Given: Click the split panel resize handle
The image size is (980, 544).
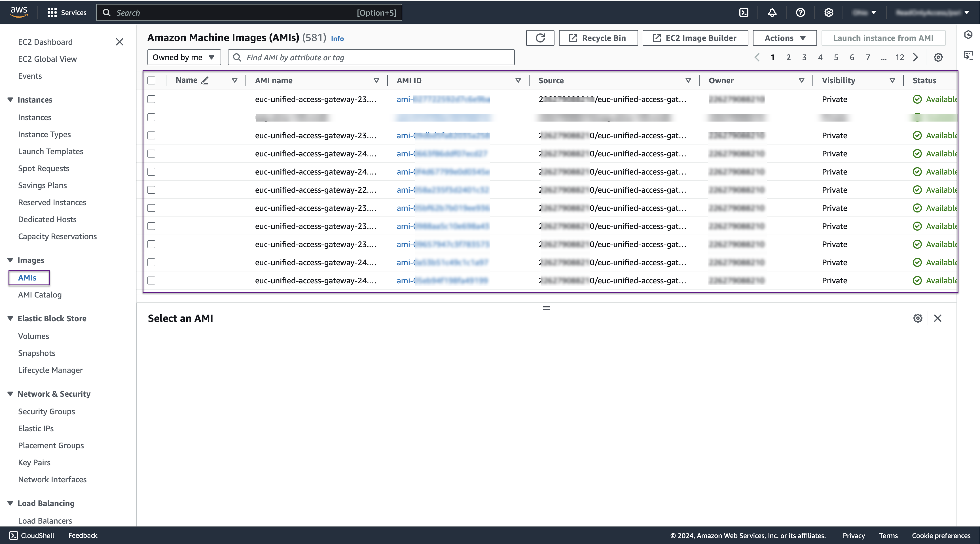Looking at the screenshot, I should tap(546, 308).
